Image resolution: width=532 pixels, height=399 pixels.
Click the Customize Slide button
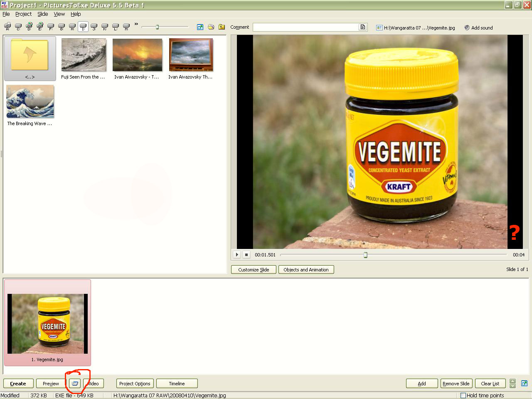(x=254, y=270)
